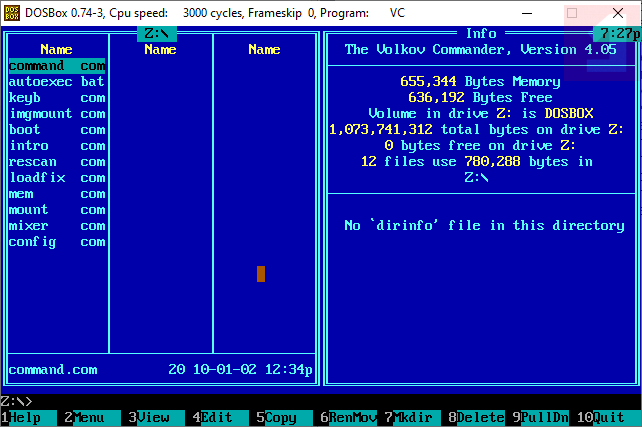Minimize the DOSBox window
The height and width of the screenshot is (427, 642).
(x=527, y=13)
